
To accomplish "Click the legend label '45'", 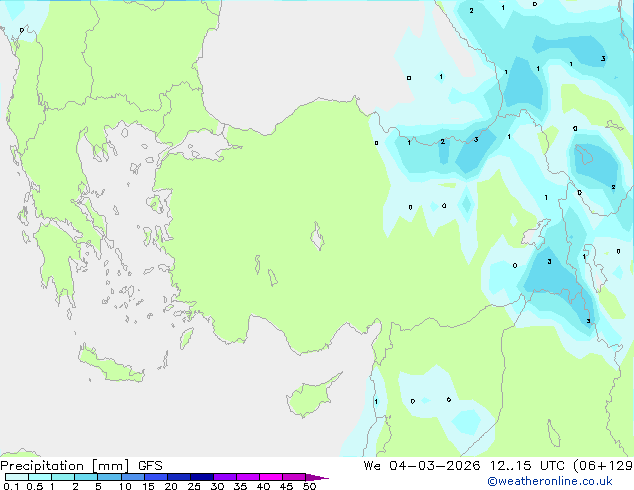I will tap(286, 486).
